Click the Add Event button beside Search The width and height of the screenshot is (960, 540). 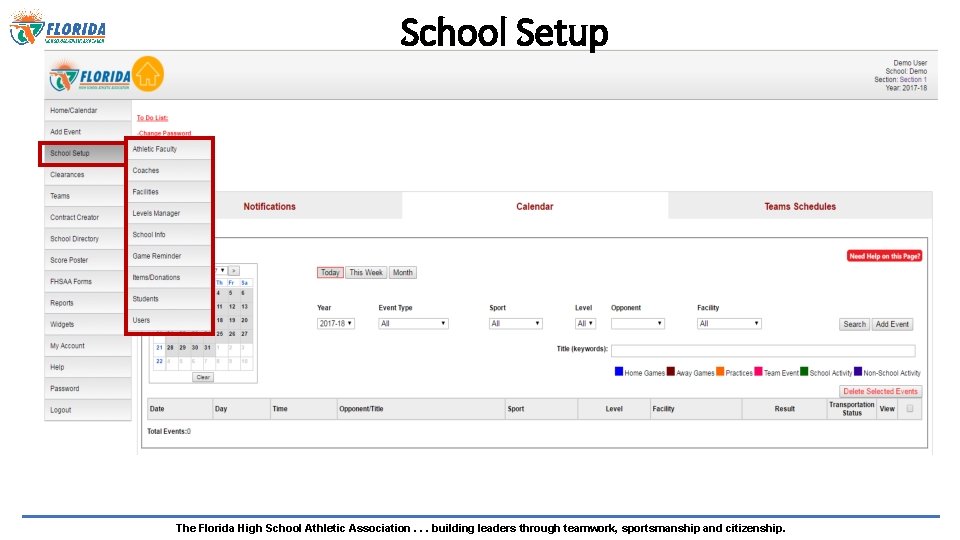[892, 324]
